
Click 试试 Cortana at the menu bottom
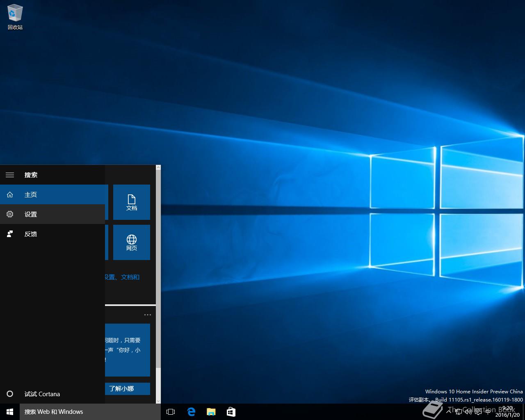42,394
